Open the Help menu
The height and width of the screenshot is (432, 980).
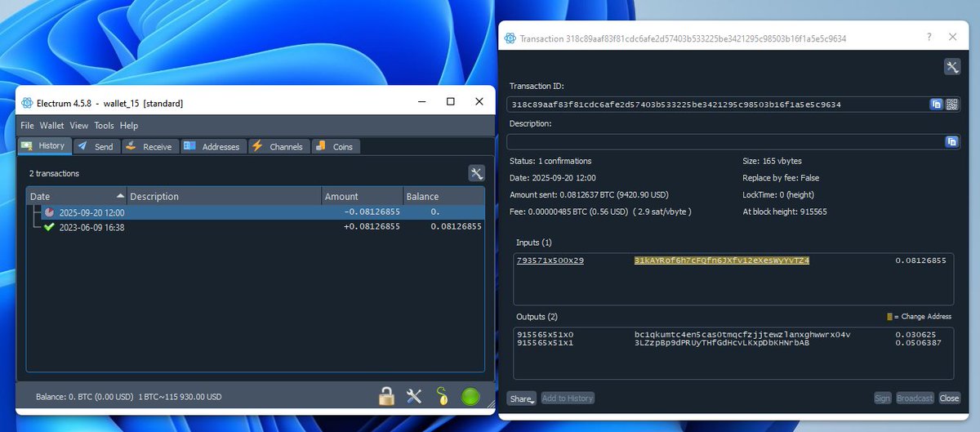pos(129,126)
